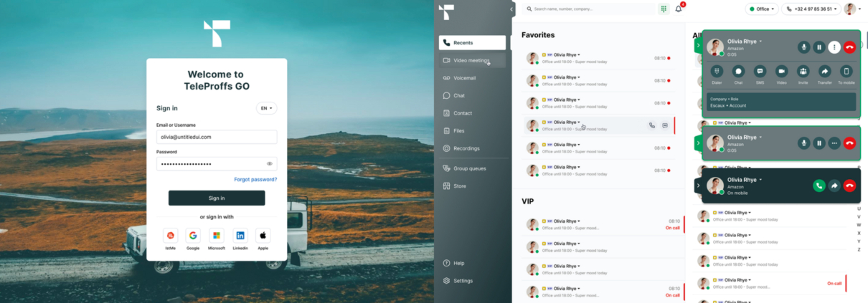Call from the highlighted Favorites row phone icon
The image size is (868, 303).
[x=652, y=125]
